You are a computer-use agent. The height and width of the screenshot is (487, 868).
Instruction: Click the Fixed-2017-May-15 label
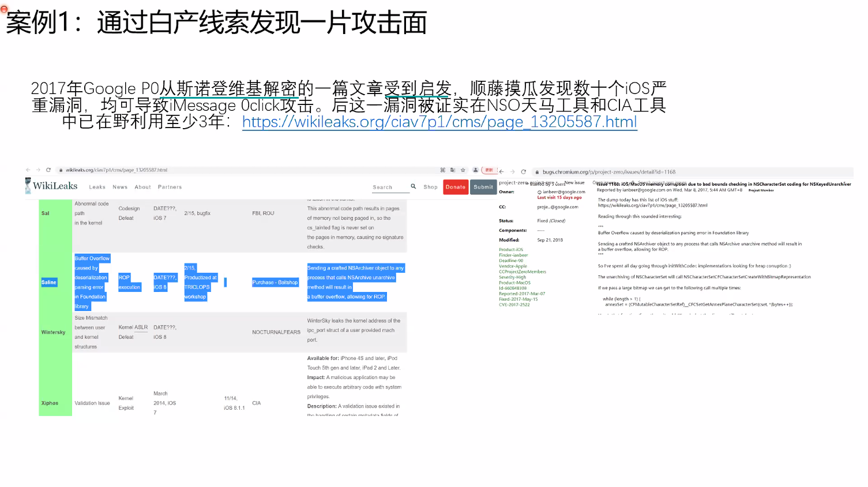tap(518, 299)
